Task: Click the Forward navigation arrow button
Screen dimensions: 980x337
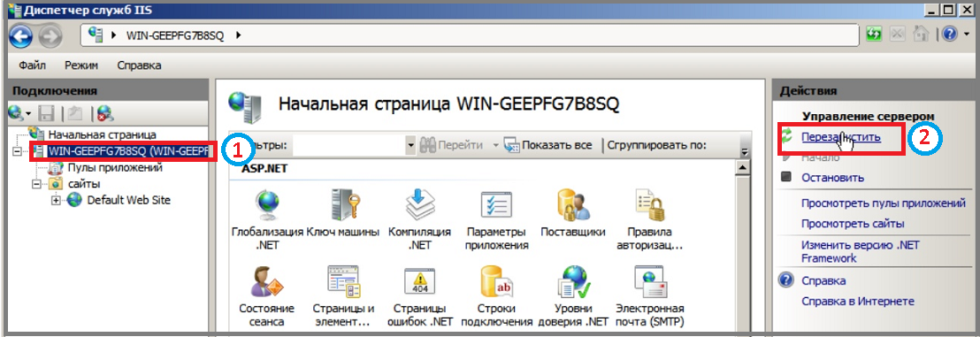Action: tap(50, 35)
